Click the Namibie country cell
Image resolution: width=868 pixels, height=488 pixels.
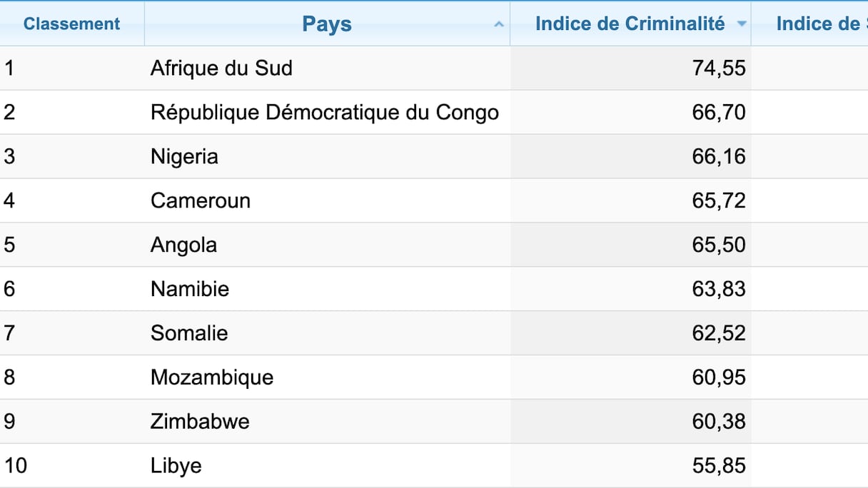[x=190, y=290]
